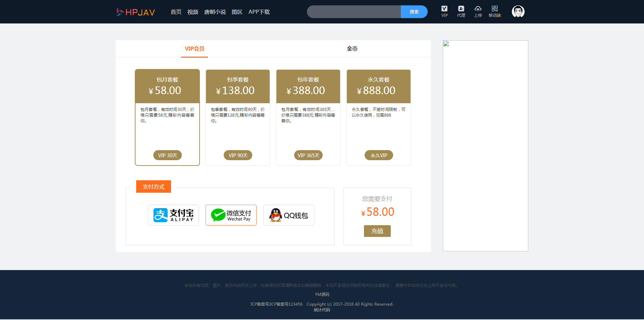The image size is (644, 320).
Task: Switch to the VIP会员 tab
Action: [x=195, y=49]
